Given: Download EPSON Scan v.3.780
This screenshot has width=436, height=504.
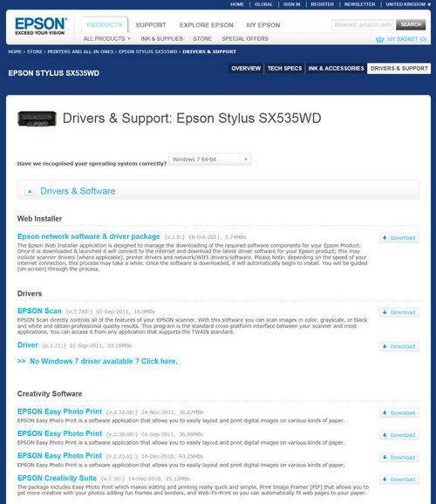Looking at the screenshot, I should click(399, 312).
